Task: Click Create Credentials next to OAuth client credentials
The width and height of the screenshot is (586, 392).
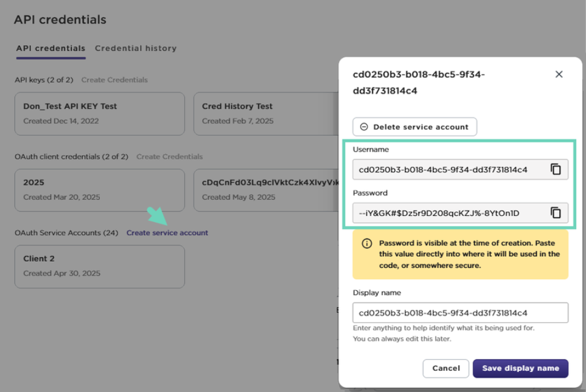Action: coord(169,156)
